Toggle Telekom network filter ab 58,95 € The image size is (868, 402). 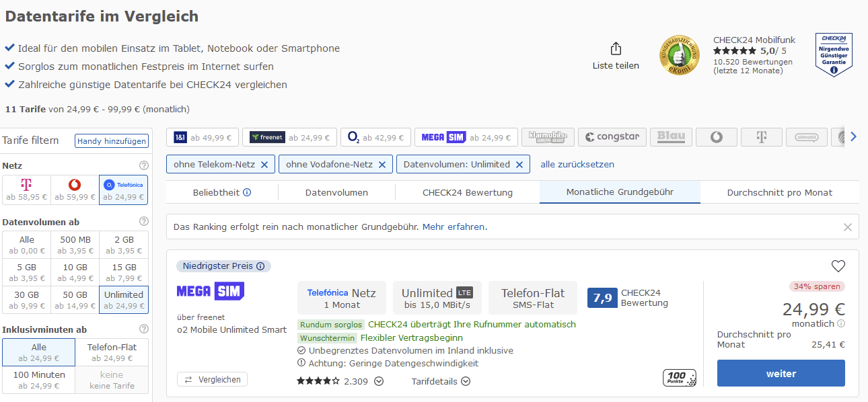tap(26, 190)
